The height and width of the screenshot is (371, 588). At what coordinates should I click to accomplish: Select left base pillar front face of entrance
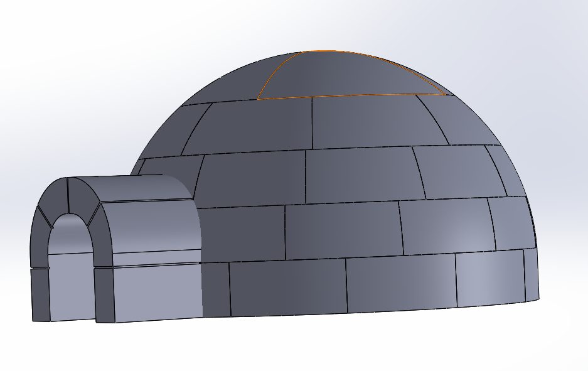40,294
